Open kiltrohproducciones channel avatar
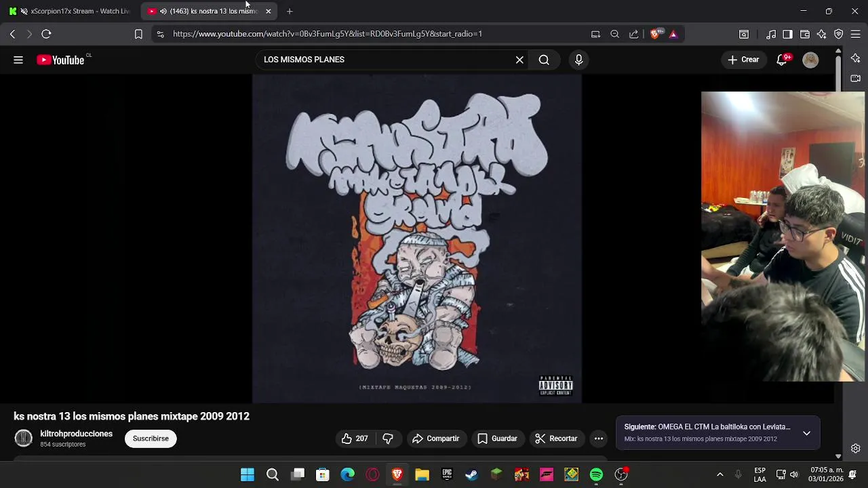This screenshot has width=868, height=488. pos(24,439)
